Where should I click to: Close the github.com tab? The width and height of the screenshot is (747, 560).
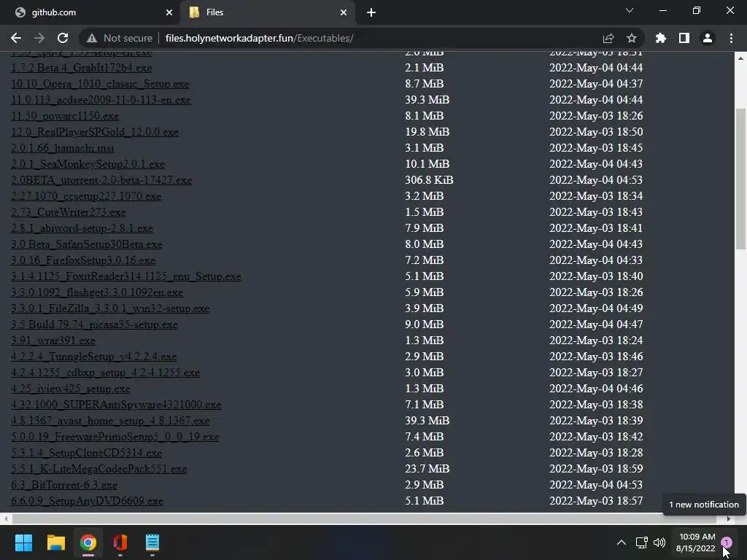tap(169, 12)
